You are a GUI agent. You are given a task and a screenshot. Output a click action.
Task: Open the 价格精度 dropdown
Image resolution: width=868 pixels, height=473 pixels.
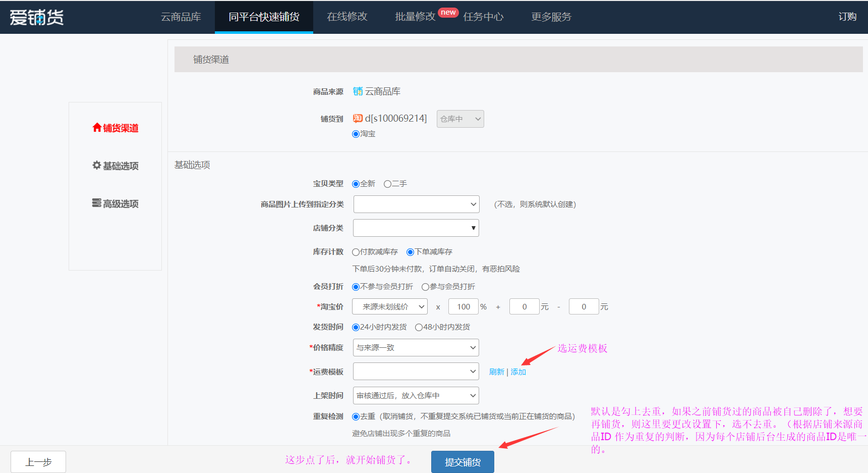416,348
